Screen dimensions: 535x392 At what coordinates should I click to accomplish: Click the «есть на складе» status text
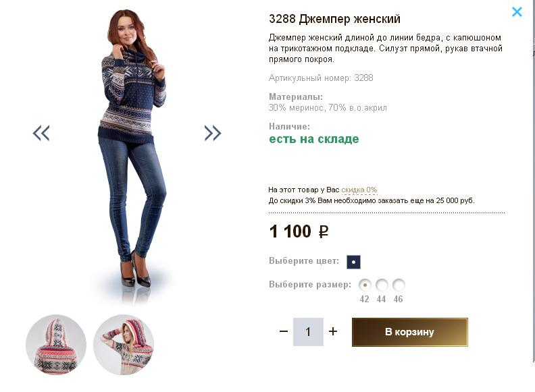tap(314, 140)
